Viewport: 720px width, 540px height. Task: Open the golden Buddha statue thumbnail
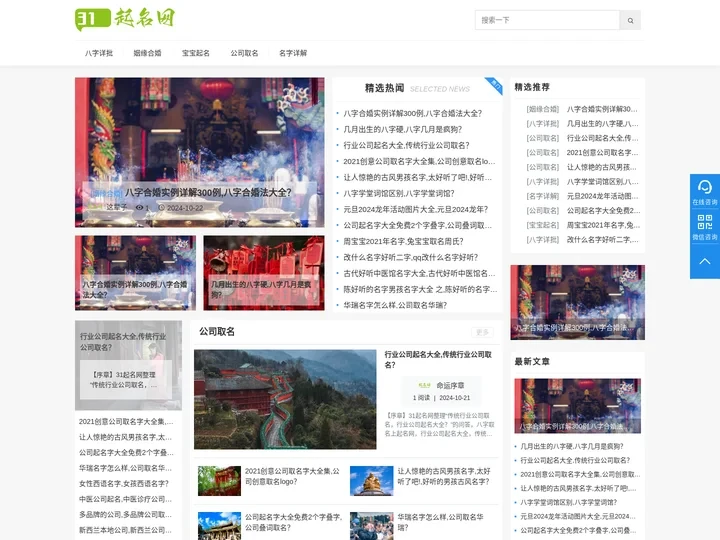click(371, 481)
